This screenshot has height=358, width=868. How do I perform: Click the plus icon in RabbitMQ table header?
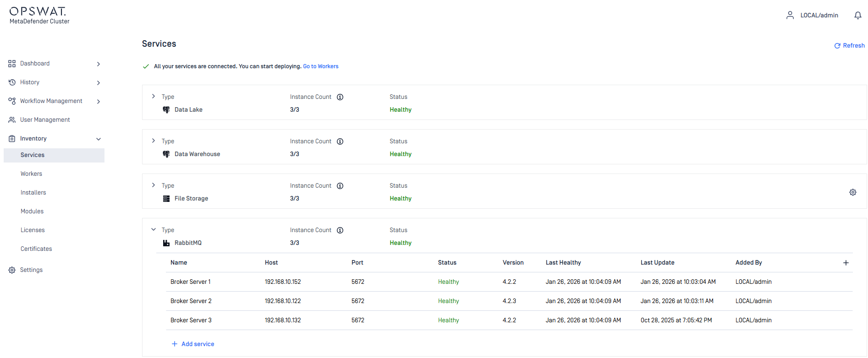[x=846, y=263]
